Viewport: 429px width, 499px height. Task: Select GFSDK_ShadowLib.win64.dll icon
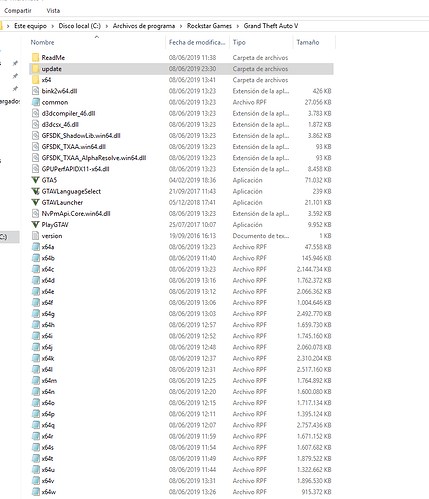pos(36,136)
